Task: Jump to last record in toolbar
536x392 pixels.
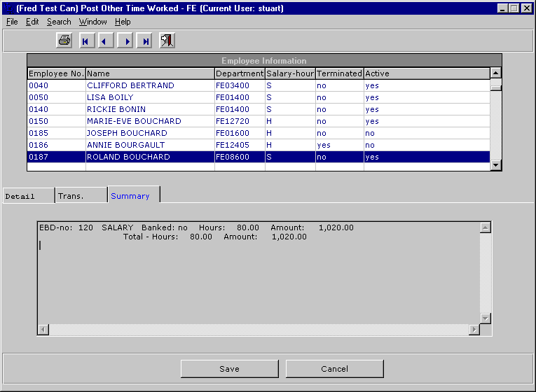Action: (145, 41)
